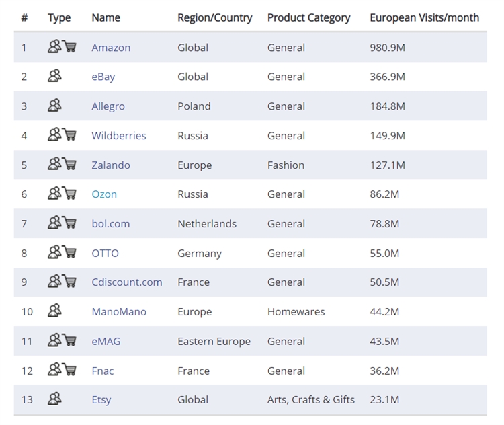Open the OTTO marketplace link
Viewport: 504px width, 425px height.
[x=106, y=253]
